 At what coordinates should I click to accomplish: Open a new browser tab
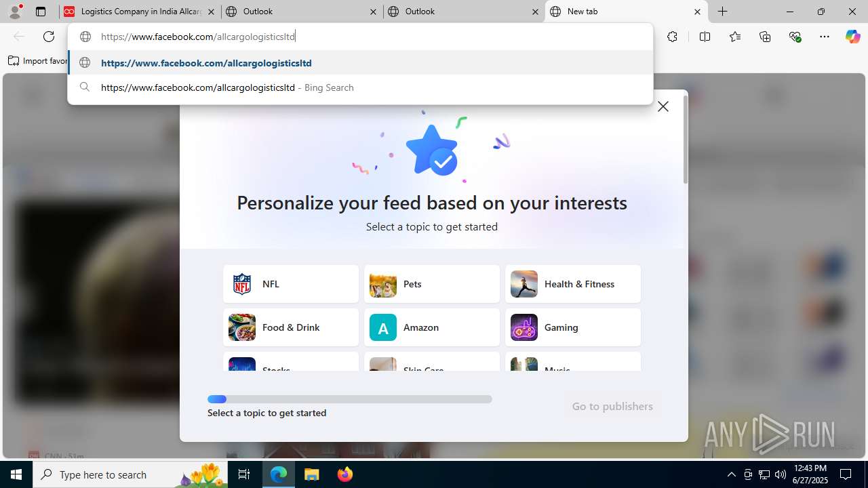coord(723,12)
